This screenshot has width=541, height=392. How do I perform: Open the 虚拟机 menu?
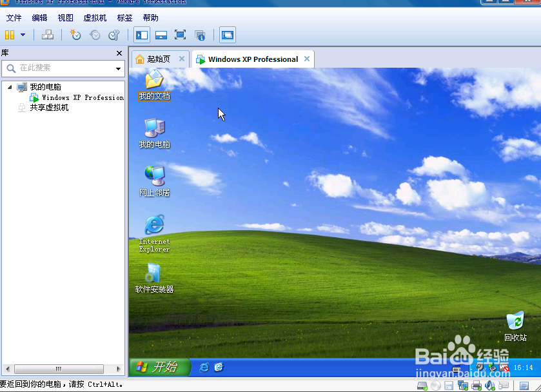95,17
